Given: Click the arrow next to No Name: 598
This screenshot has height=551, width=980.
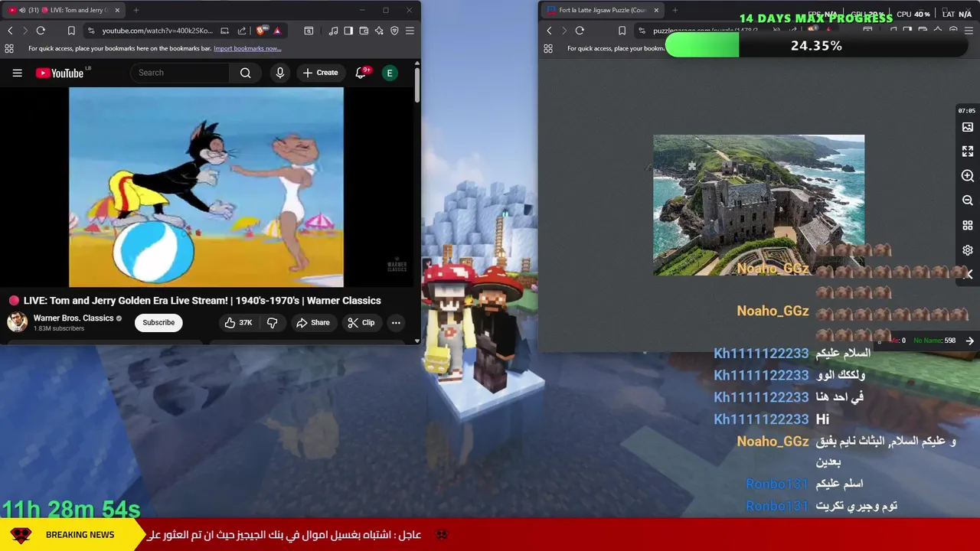Looking at the screenshot, I should (x=969, y=341).
